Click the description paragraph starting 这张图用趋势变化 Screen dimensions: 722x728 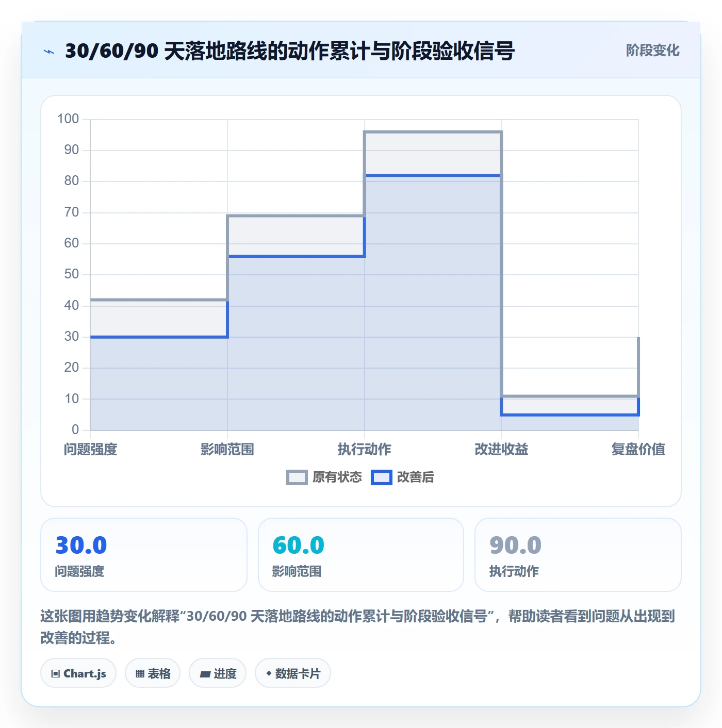(x=357, y=627)
